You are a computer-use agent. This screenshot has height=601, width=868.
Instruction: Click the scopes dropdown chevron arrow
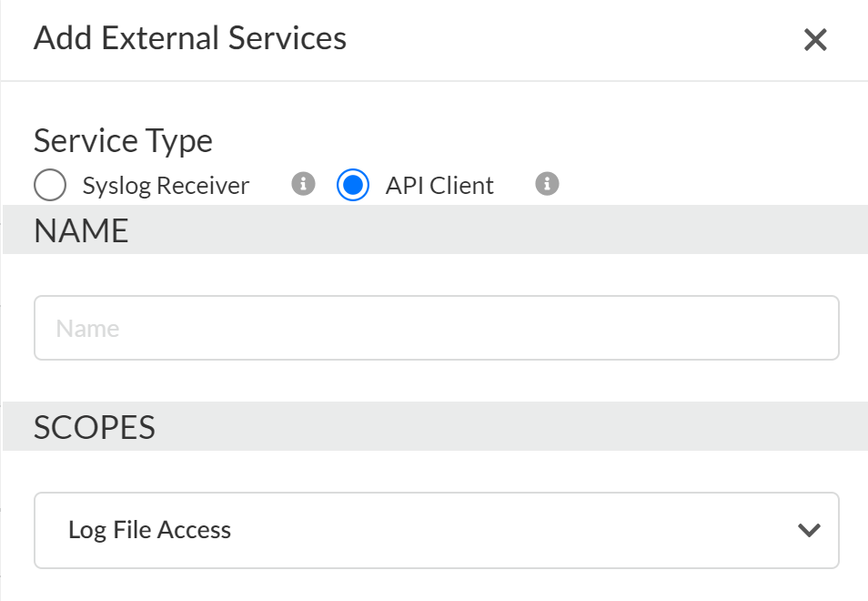pos(809,530)
